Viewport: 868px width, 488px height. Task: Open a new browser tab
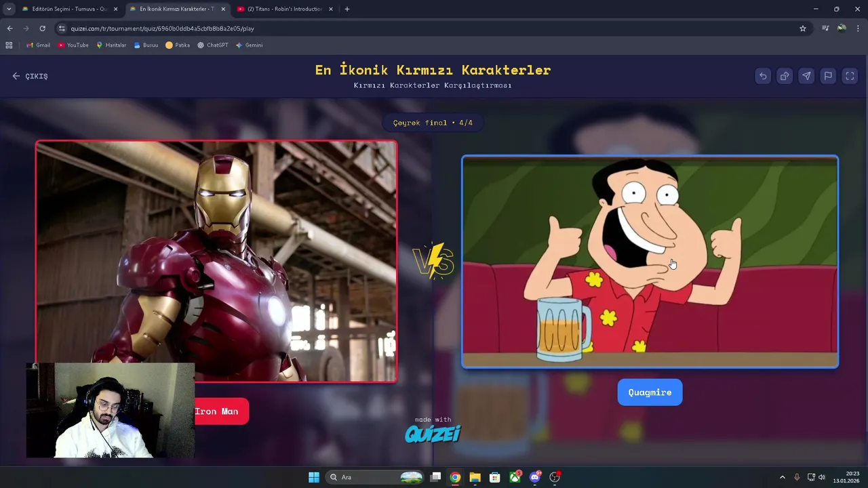coord(347,9)
